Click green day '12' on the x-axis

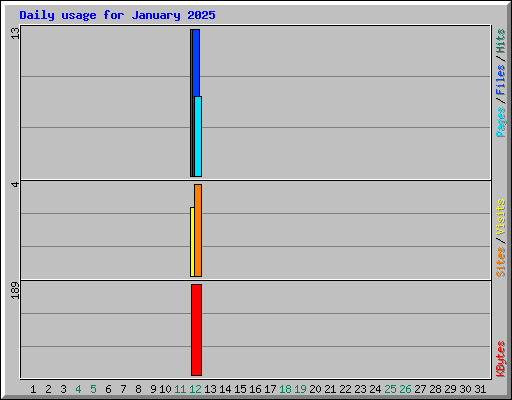click(195, 389)
